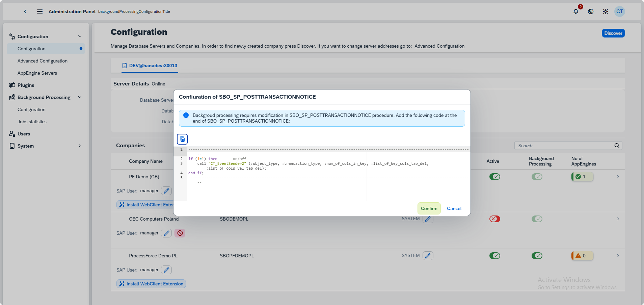Screen dimensions: 644x305
Task: Open the language globe selector
Action: click(590, 11)
